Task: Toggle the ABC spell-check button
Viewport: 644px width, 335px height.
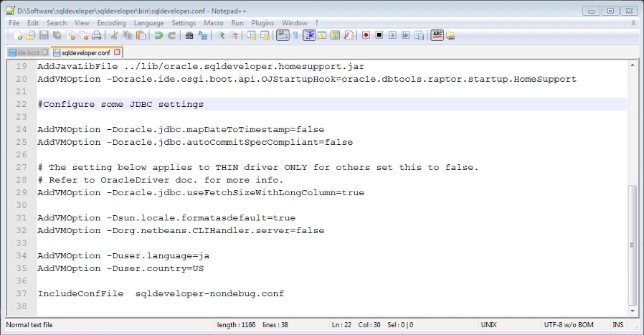Action: pos(437,35)
